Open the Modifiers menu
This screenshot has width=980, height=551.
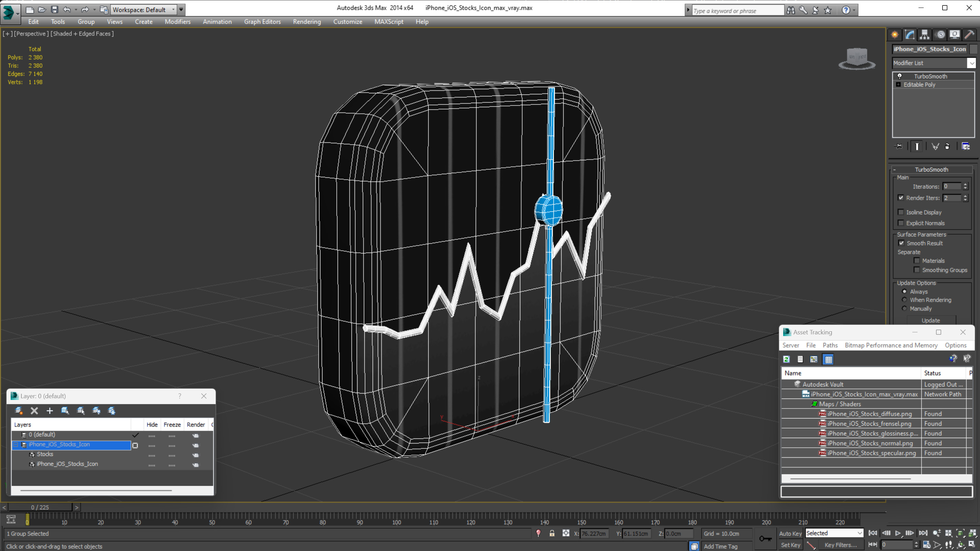[177, 22]
